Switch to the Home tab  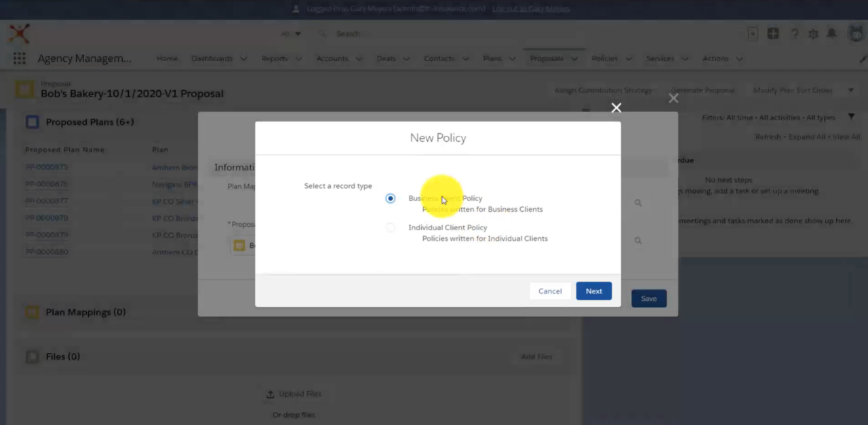(167, 58)
